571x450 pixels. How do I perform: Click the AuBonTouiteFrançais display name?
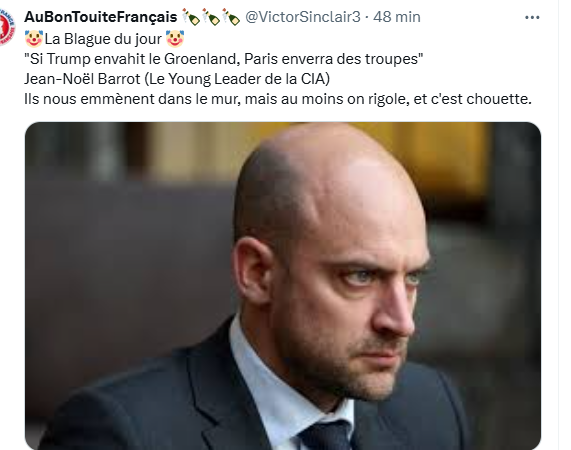point(101,17)
